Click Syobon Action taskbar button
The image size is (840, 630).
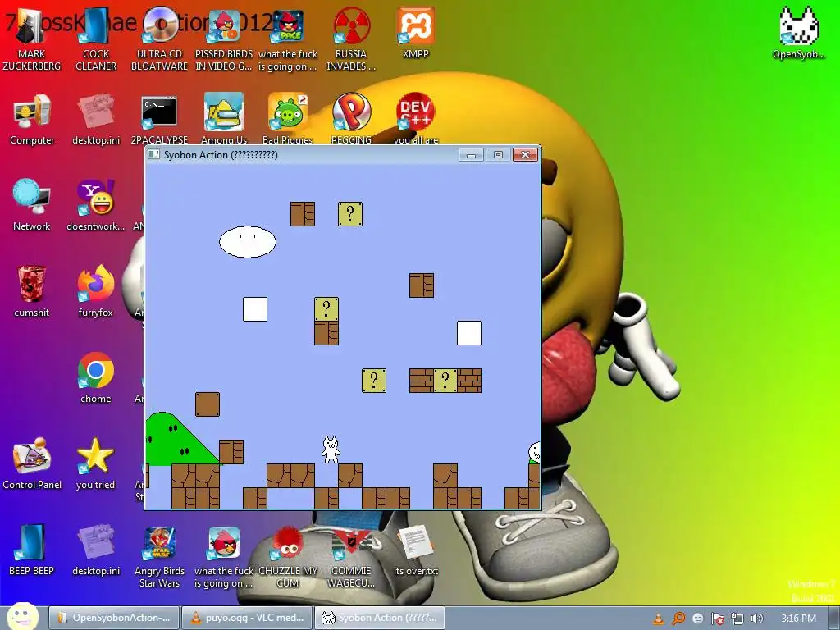click(379, 618)
